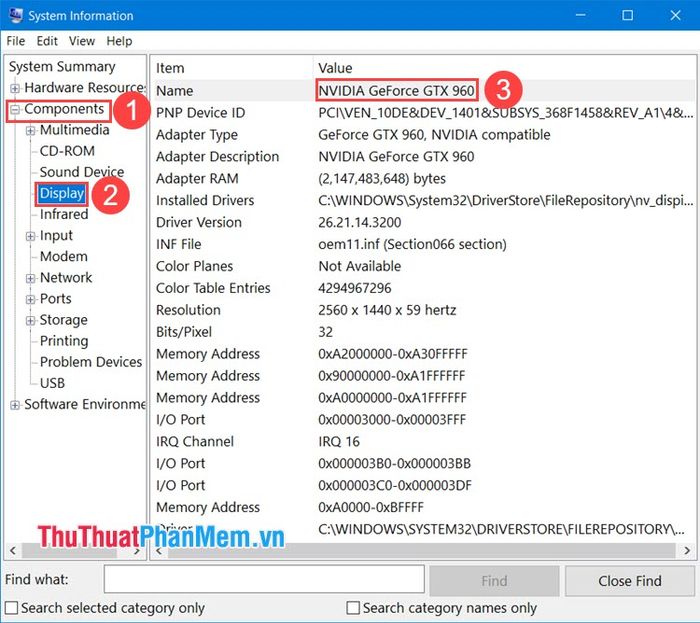Select memory address 0xA2000000-0xA30FFFFF value
Image resolution: width=700 pixels, height=623 pixels.
393,354
